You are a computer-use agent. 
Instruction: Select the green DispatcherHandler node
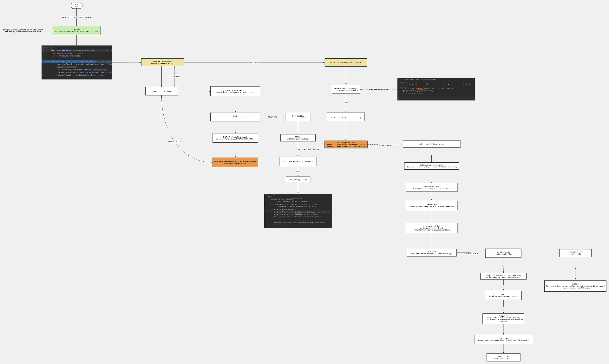[x=76, y=30]
